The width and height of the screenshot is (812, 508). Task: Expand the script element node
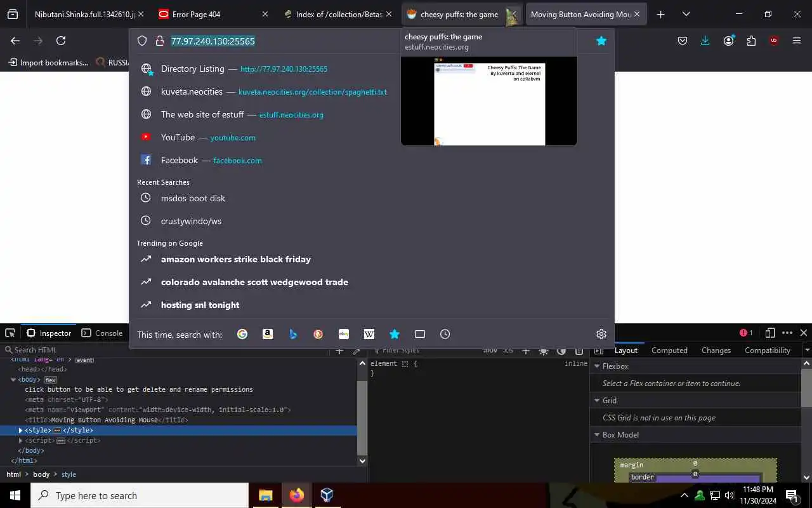(20, 441)
